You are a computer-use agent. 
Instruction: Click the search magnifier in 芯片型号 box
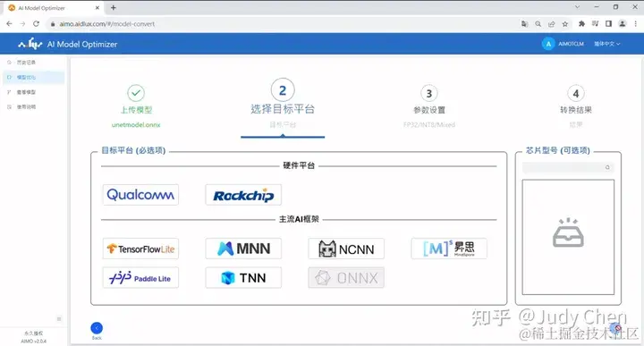[607, 167]
